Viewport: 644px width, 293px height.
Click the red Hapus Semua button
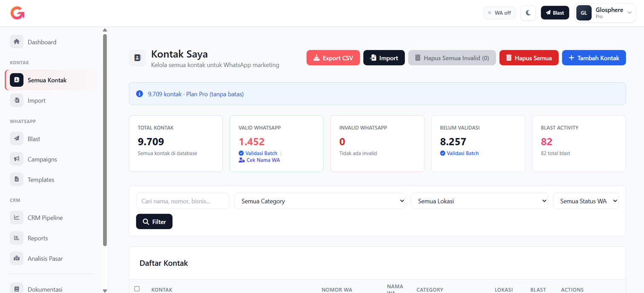pyautogui.click(x=529, y=58)
